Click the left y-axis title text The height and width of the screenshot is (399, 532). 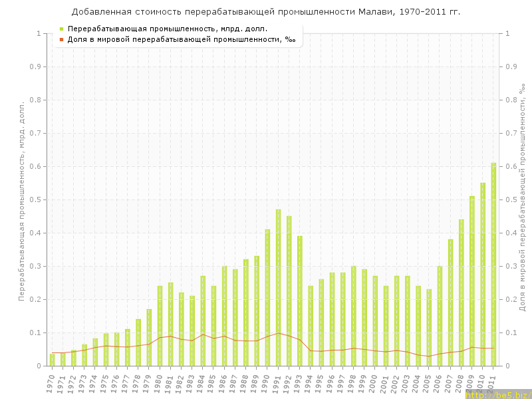click(21, 201)
